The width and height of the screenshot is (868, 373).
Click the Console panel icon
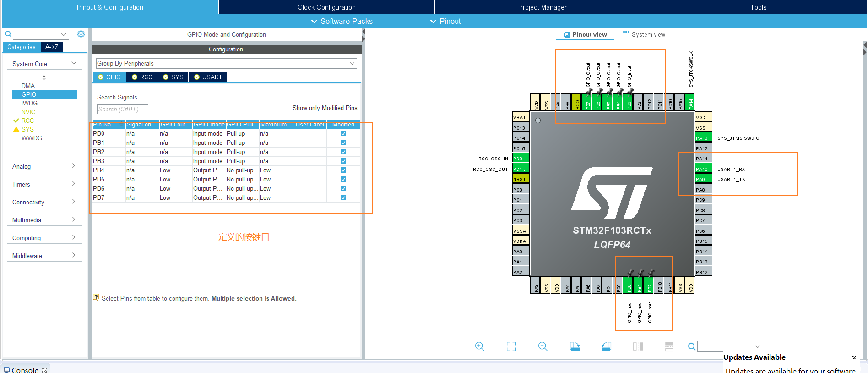click(6, 370)
